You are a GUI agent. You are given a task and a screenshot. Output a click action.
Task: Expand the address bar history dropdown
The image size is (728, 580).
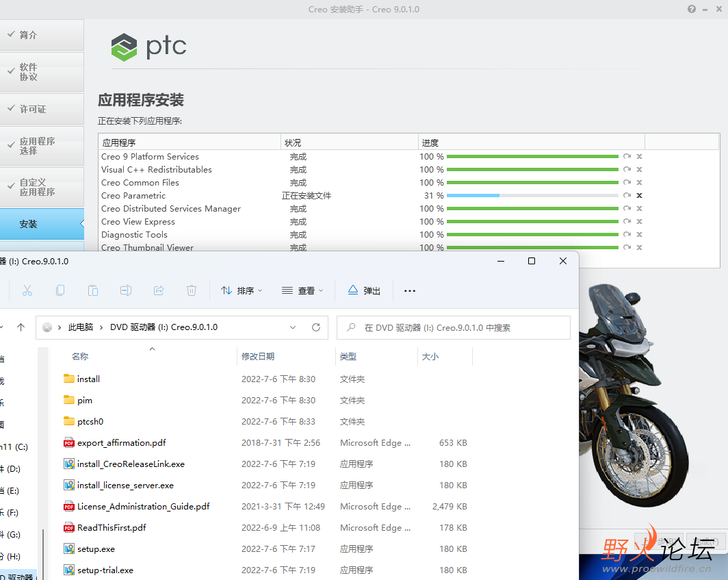pyautogui.click(x=293, y=327)
